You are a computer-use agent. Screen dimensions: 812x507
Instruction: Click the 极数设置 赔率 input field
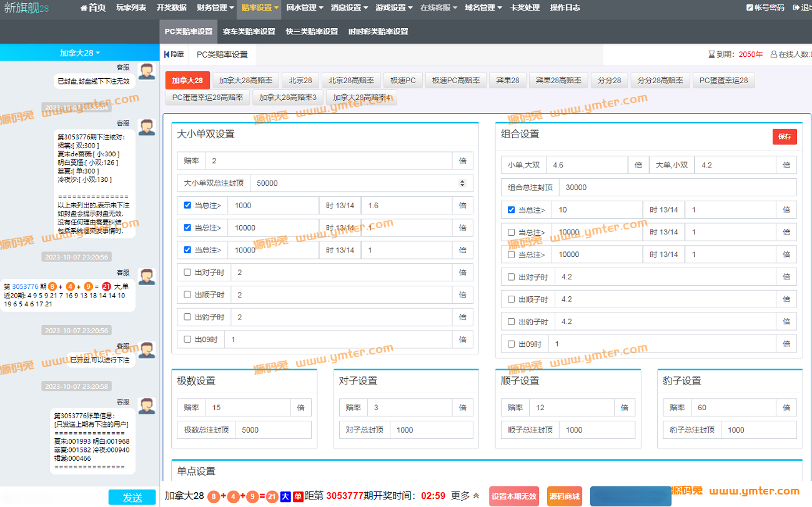(247, 408)
